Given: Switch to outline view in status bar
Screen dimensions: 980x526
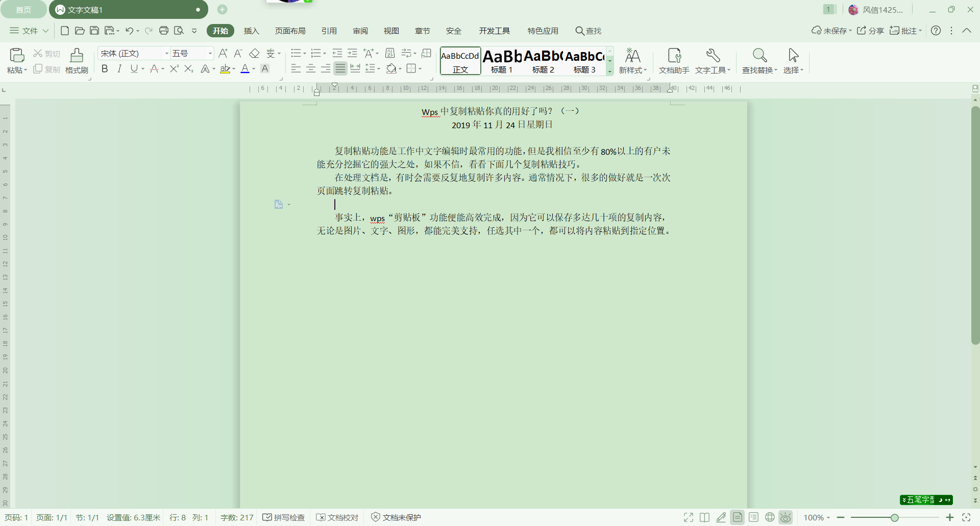Looking at the screenshot, I should tap(753, 517).
